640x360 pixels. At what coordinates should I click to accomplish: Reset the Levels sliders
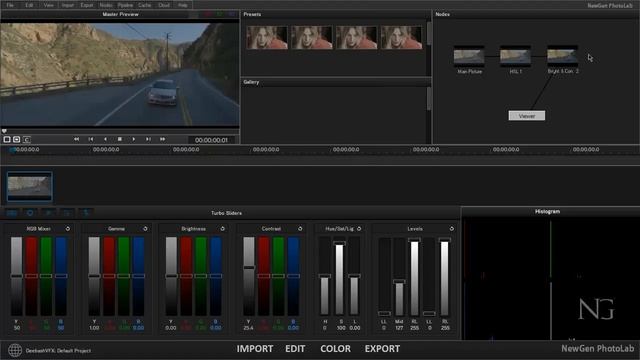point(451,229)
